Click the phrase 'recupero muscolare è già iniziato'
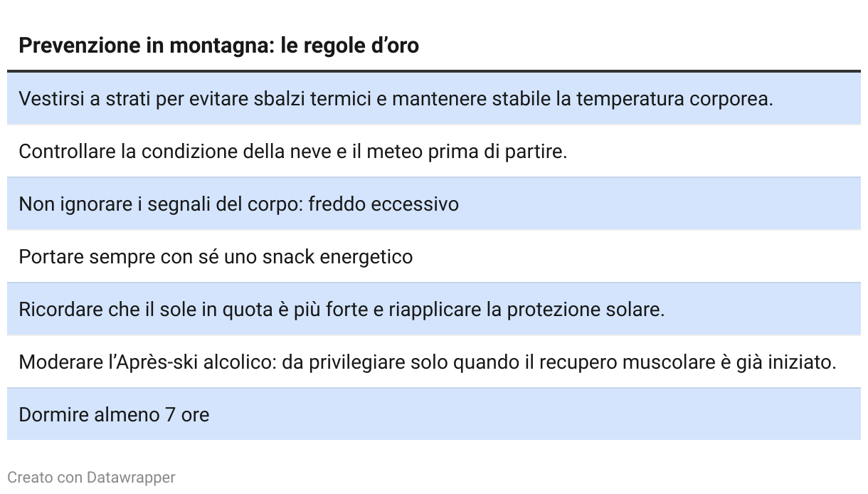The image size is (868, 494). 687,362
